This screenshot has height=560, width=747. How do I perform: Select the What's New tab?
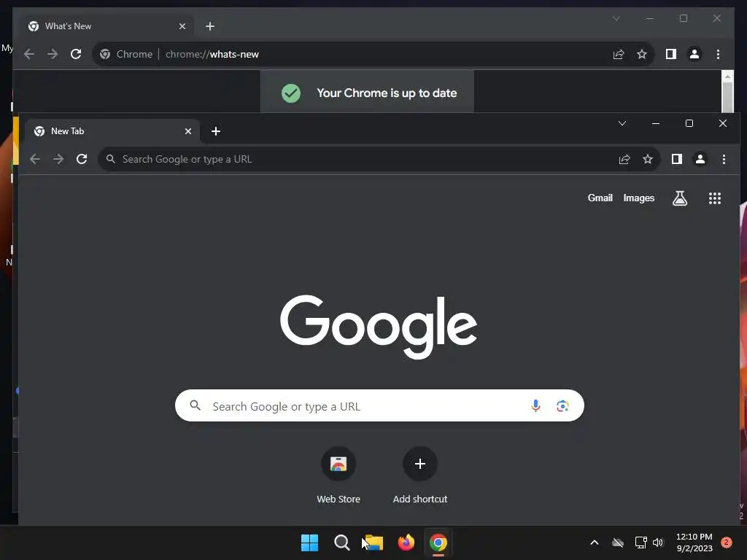click(107, 26)
